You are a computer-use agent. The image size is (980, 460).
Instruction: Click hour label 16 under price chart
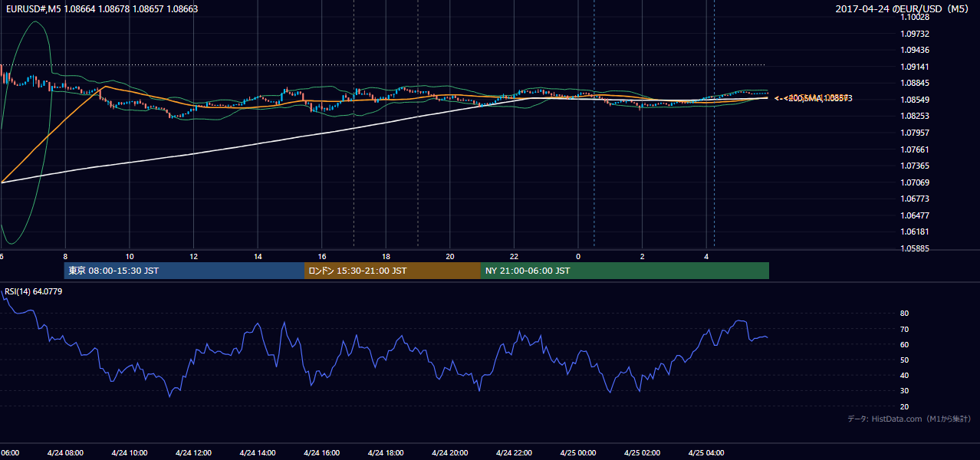click(322, 256)
